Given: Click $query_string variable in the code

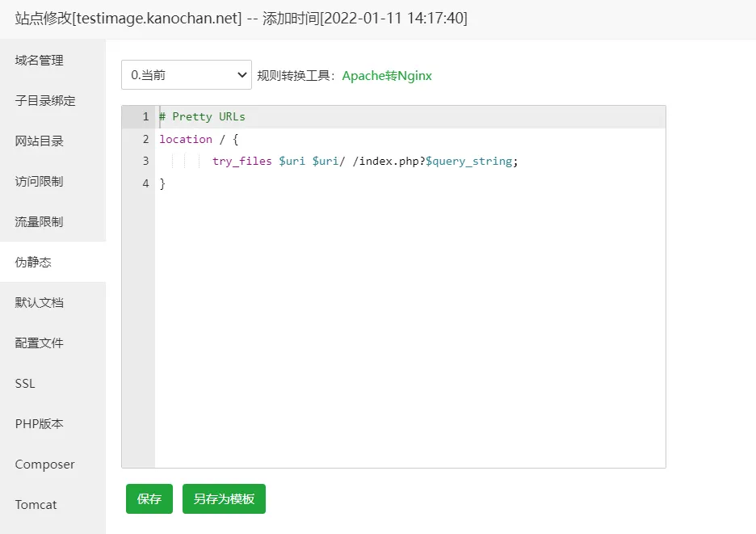Looking at the screenshot, I should [x=468, y=161].
